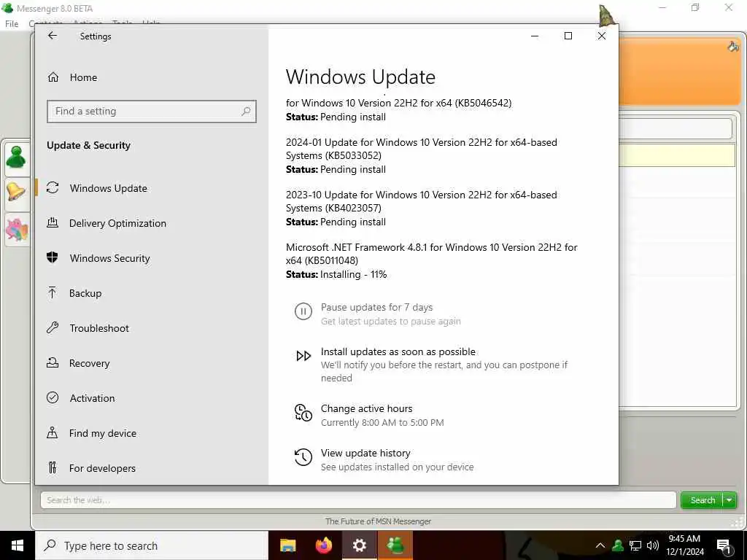Open network status tray icon
The height and width of the screenshot is (560, 747).
pos(635,545)
